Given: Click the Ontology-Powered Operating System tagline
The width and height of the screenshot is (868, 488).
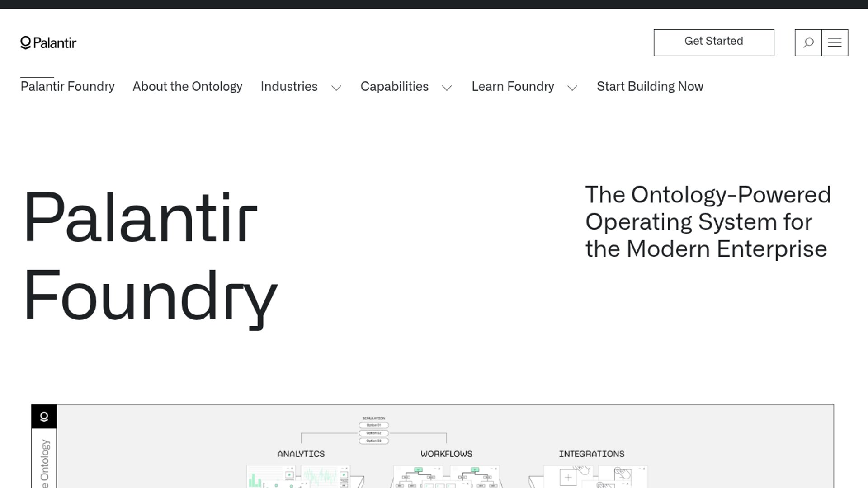Looking at the screenshot, I should tap(708, 222).
